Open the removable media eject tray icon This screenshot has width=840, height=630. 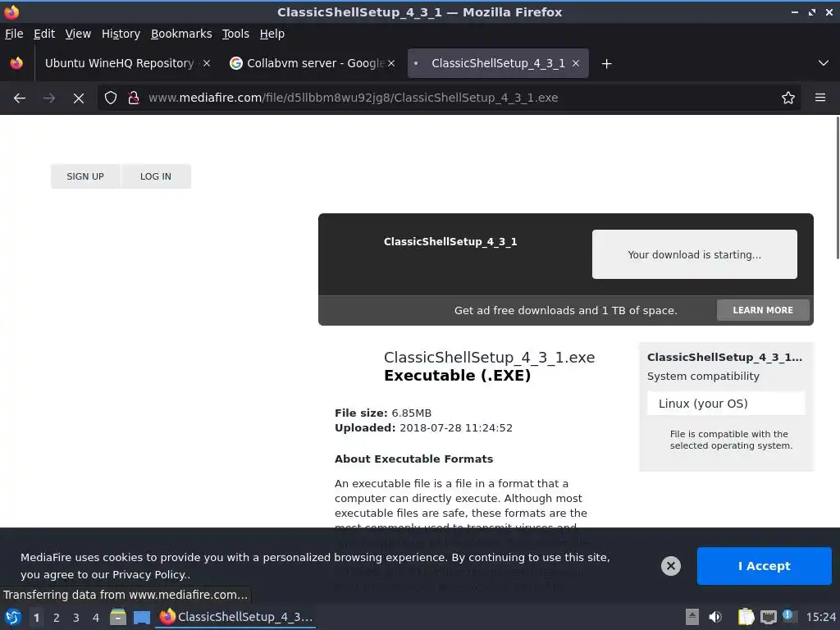click(692, 617)
